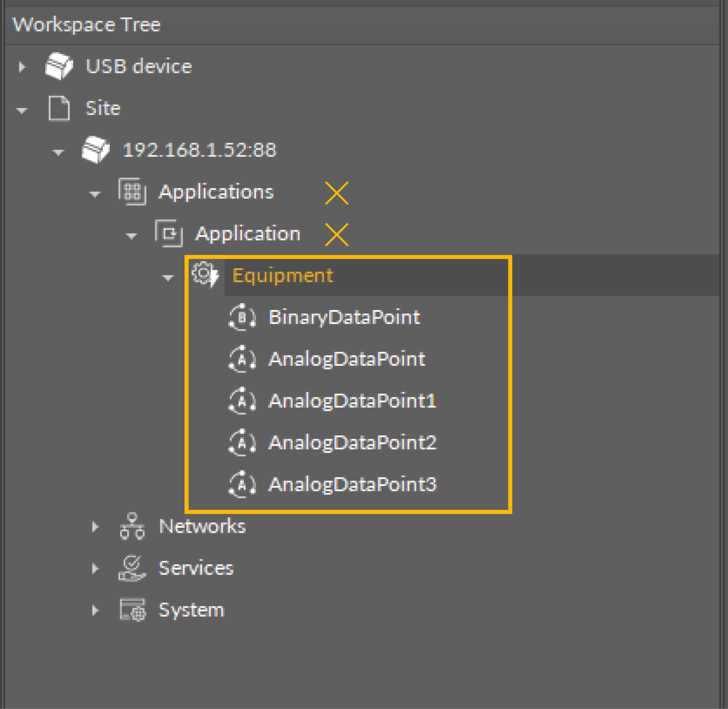The image size is (728, 709).
Task: Select the Equipment tree label
Action: (x=283, y=276)
